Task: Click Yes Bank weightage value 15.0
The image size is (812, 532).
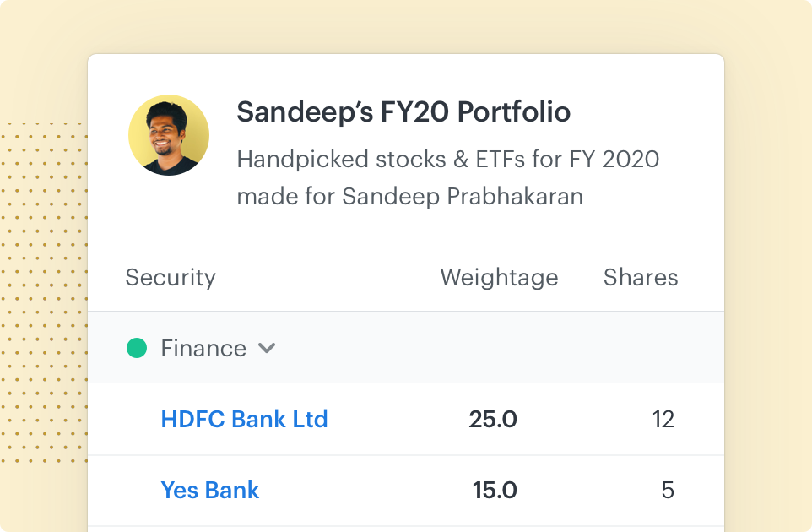Action: tap(495, 490)
